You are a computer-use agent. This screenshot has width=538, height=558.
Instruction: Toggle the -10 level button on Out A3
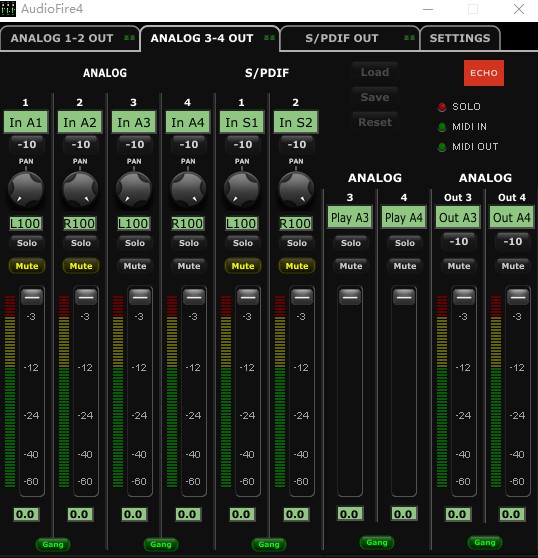click(459, 242)
